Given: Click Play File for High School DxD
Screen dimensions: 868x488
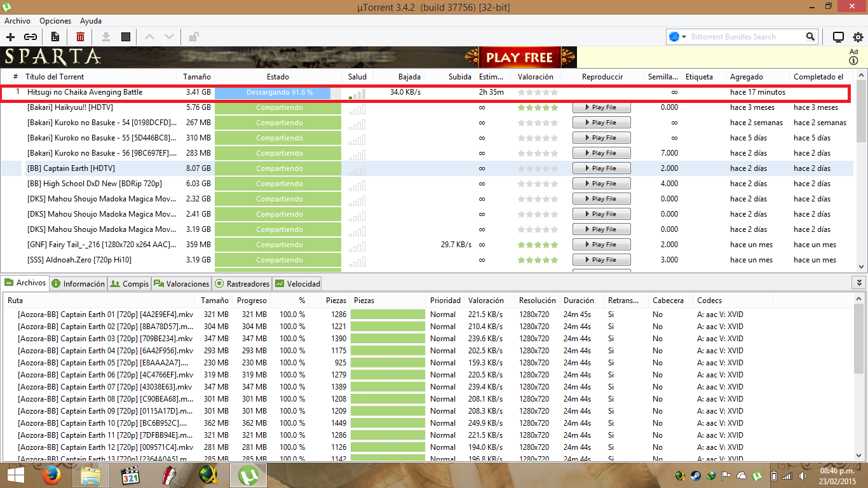Looking at the screenshot, I should tap(601, 184).
